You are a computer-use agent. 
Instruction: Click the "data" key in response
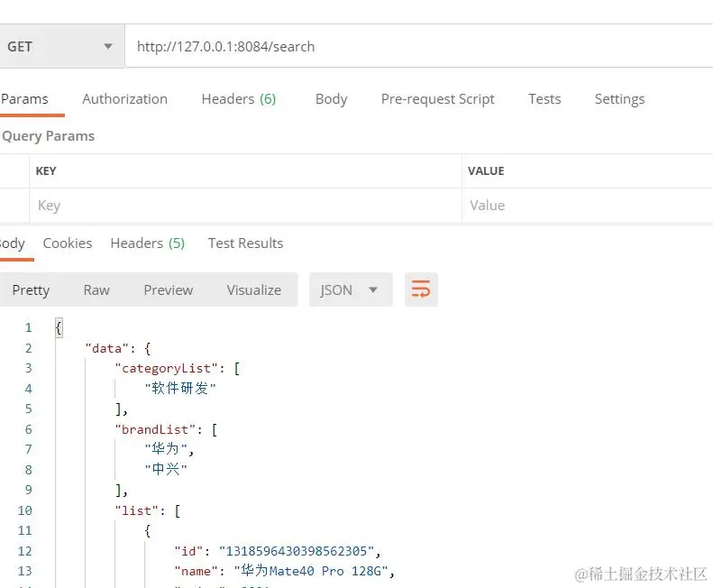point(107,349)
